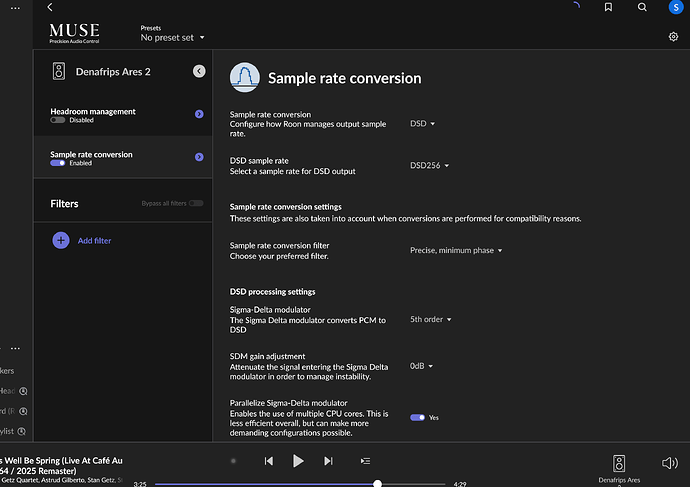Open the Presets dropdown
The height and width of the screenshot is (487, 690).
point(172,38)
